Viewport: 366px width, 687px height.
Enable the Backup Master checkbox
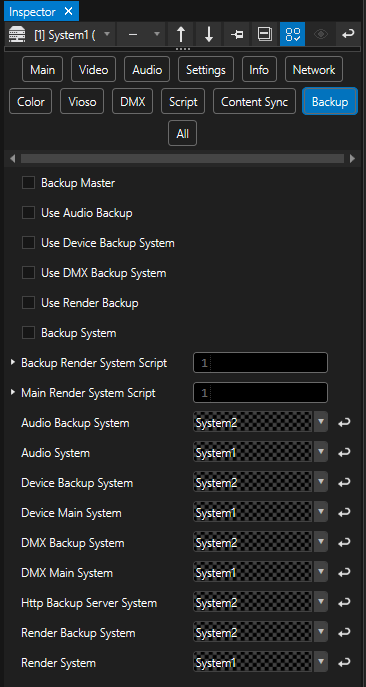28,183
